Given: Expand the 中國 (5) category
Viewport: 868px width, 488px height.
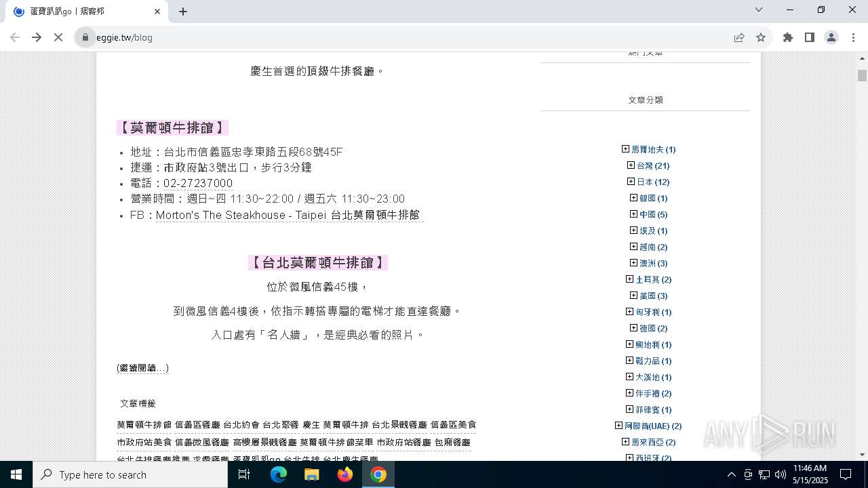Looking at the screenshot, I should click(633, 214).
